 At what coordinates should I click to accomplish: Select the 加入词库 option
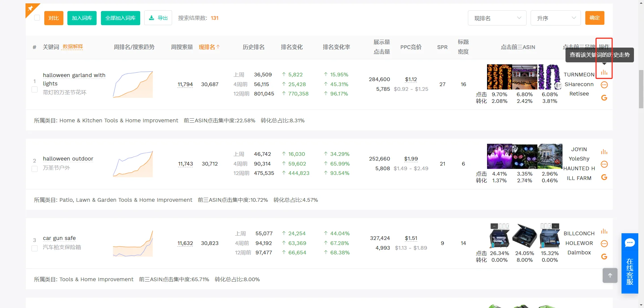[x=82, y=18]
